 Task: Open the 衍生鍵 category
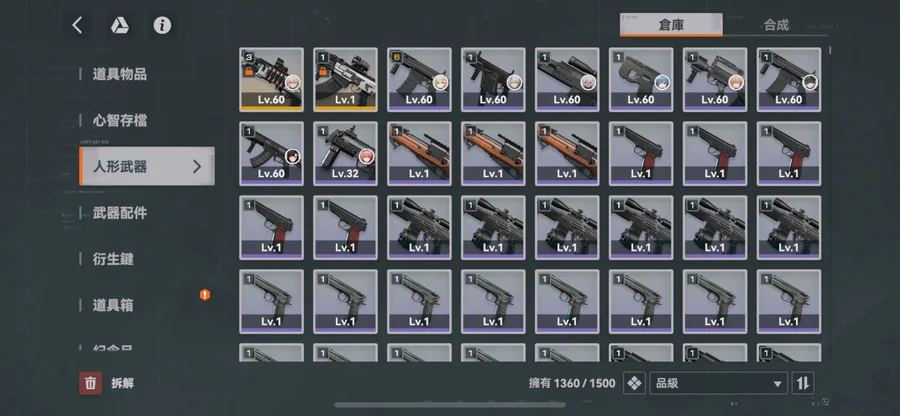(113, 259)
